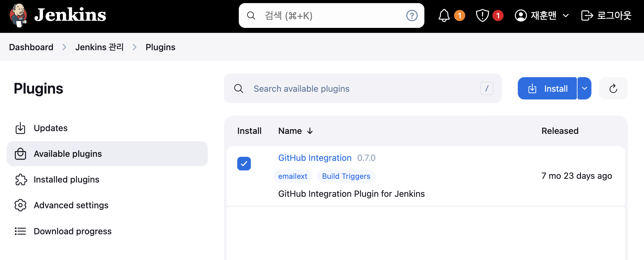Expand the chevron after Jenkins 관리 breadcrumb
This screenshot has height=260, width=644.
coord(135,47)
